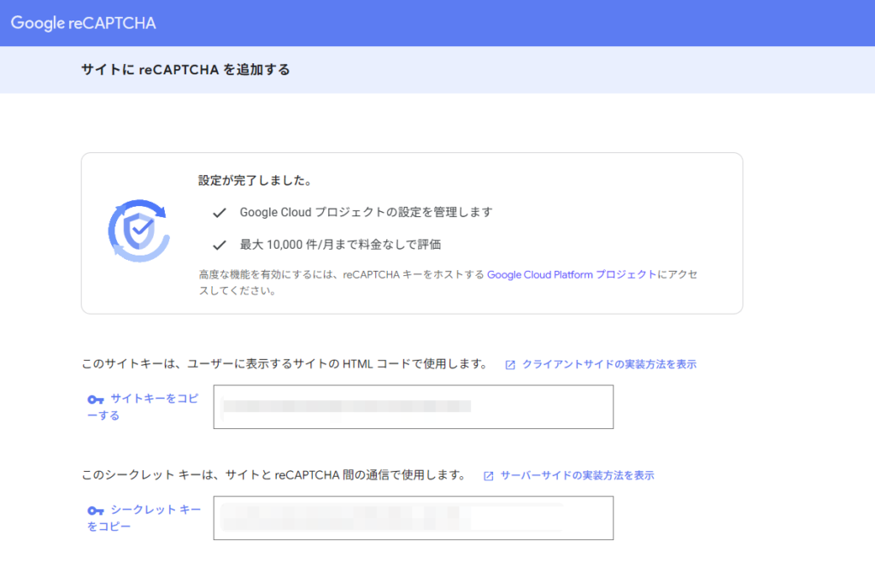Click the text 最大 10,000 件/月まで料金なしで評価

[340, 244]
